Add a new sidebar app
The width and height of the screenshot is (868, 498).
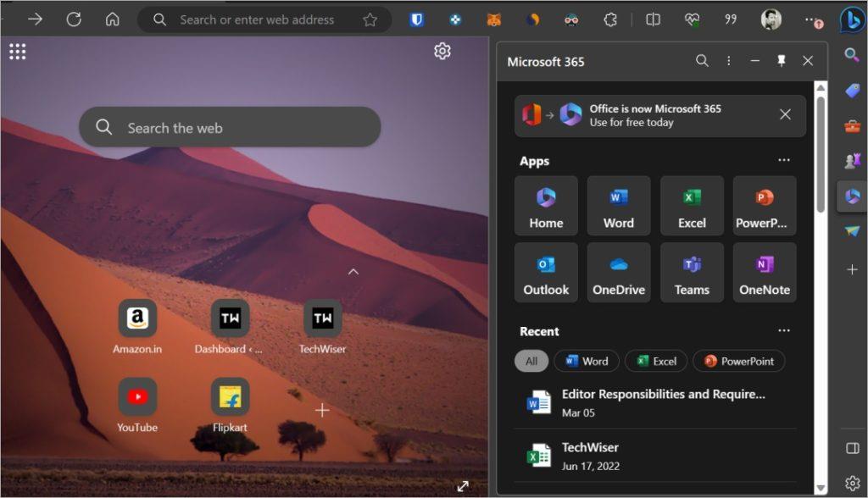[x=852, y=269]
